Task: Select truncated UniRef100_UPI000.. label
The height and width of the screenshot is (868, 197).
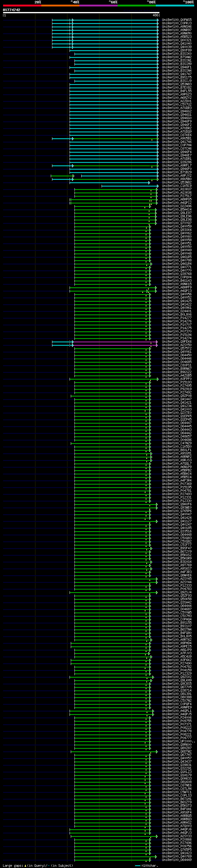Action: [178, 741]
